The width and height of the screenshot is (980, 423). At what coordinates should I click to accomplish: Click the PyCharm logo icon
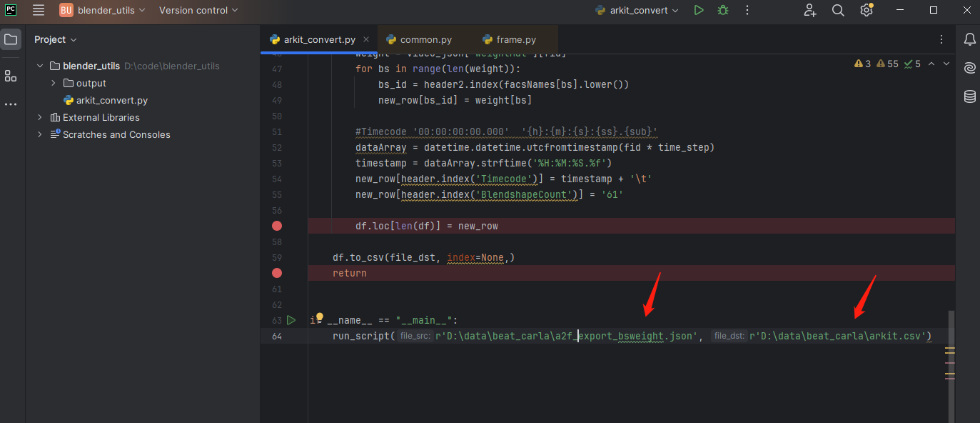pos(11,10)
